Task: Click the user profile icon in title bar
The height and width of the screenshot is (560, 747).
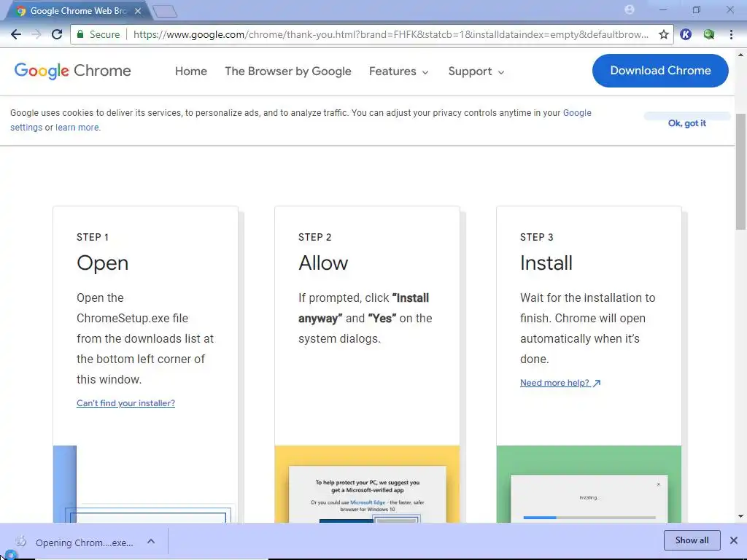Action: pyautogui.click(x=630, y=9)
